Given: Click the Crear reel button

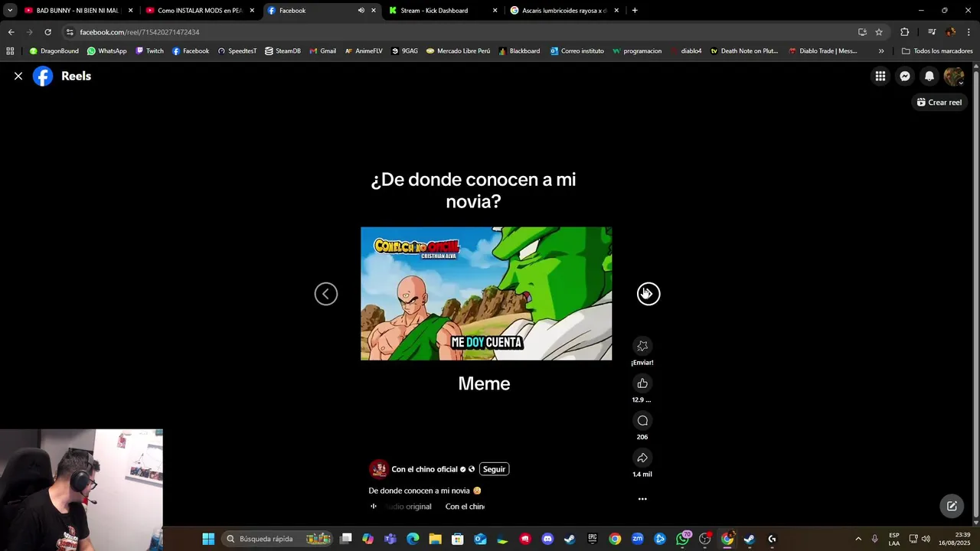Looking at the screenshot, I should [x=939, y=102].
